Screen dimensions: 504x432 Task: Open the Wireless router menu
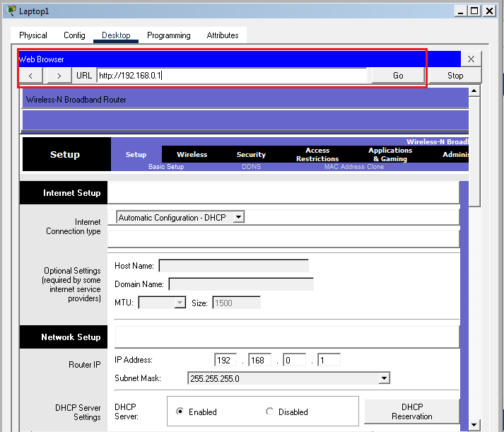point(192,154)
